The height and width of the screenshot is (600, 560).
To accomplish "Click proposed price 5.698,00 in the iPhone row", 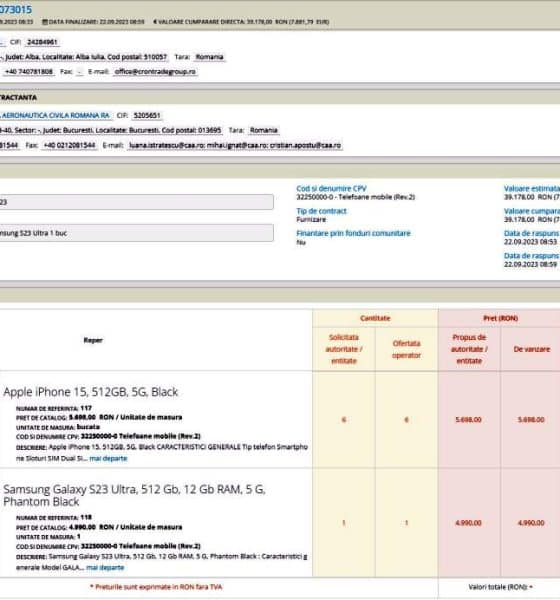I will [468, 420].
